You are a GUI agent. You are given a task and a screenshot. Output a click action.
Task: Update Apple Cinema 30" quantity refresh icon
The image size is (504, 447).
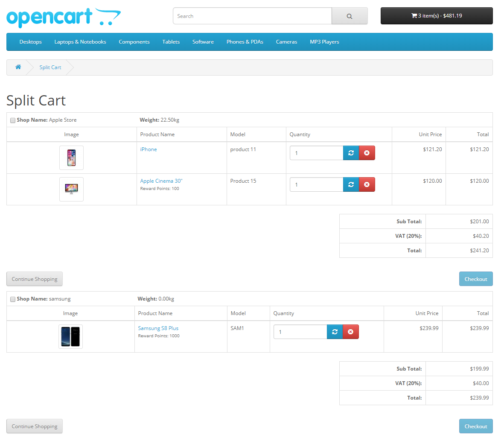click(x=351, y=184)
